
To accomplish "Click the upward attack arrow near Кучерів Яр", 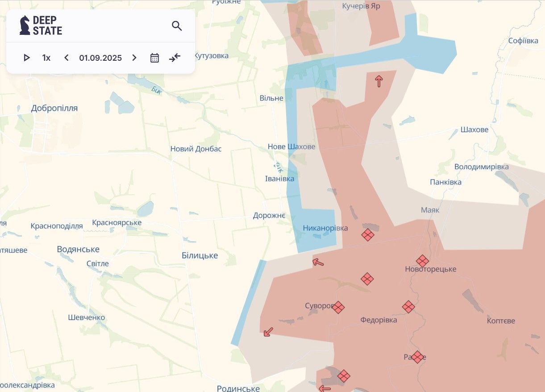I will (x=379, y=81).
